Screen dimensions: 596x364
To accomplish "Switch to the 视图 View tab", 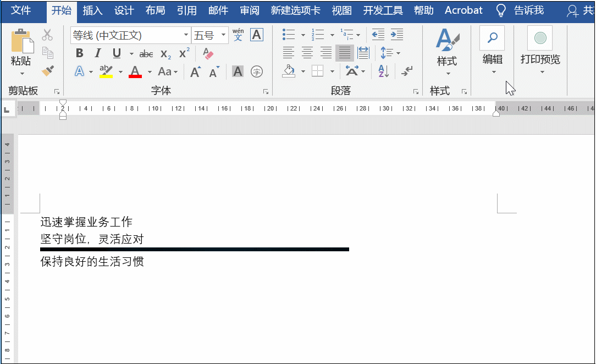I will click(342, 10).
